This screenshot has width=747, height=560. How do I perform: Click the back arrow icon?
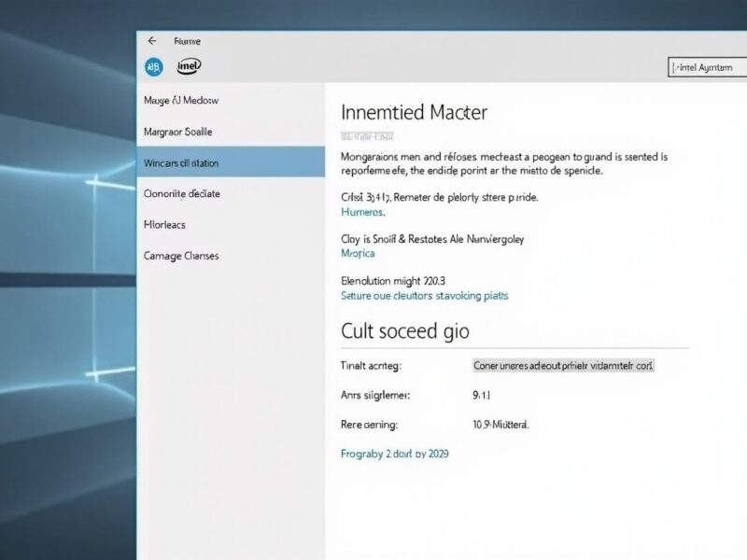click(152, 41)
